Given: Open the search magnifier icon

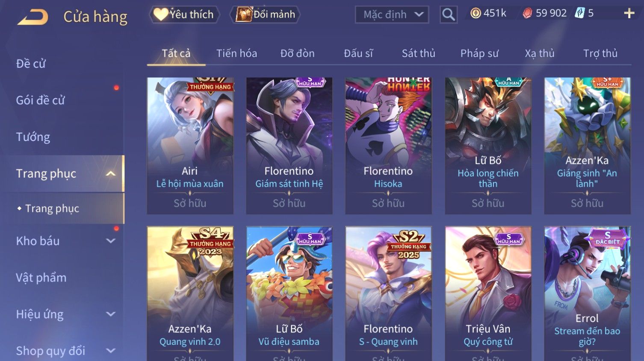Looking at the screenshot, I should tap(448, 15).
